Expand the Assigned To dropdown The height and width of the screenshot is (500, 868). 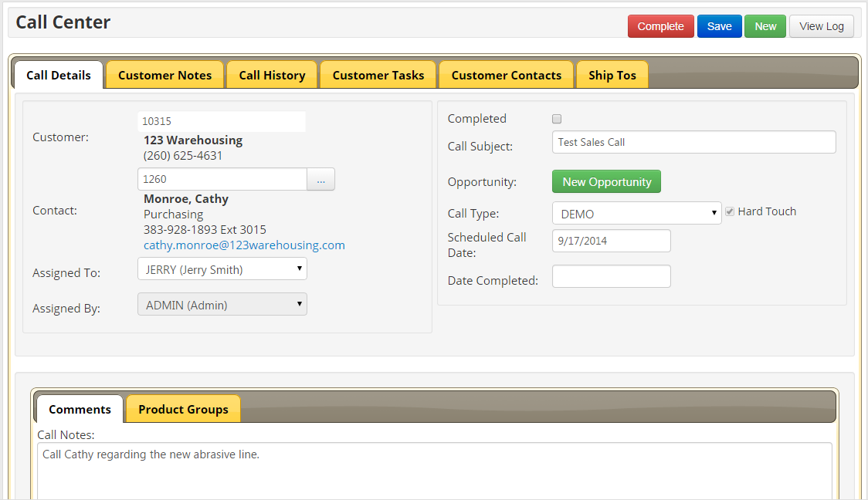222,269
